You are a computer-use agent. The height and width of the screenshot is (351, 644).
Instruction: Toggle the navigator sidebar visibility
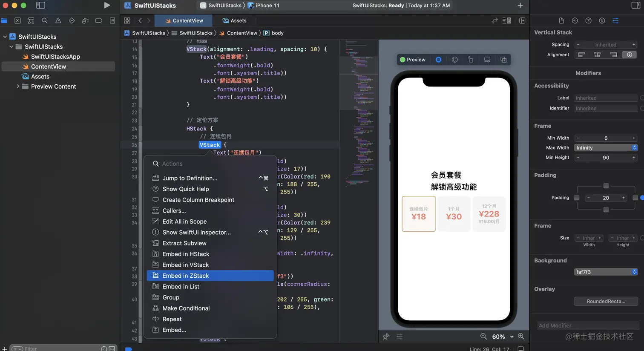click(x=40, y=5)
